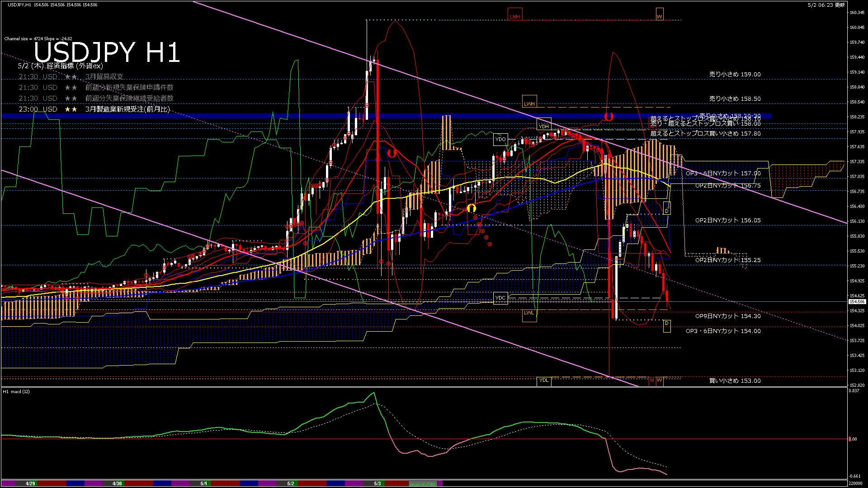Image resolution: width=868 pixels, height=488 pixels.
Task: Click the 買い小さめ 153.00 order label
Action: (x=735, y=381)
